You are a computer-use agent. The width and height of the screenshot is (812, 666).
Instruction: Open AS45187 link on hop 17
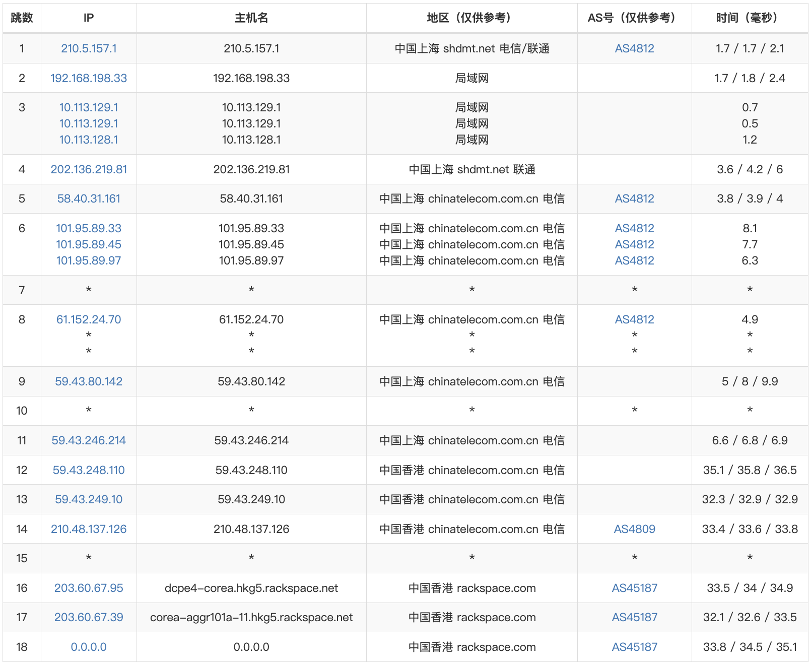point(635,617)
